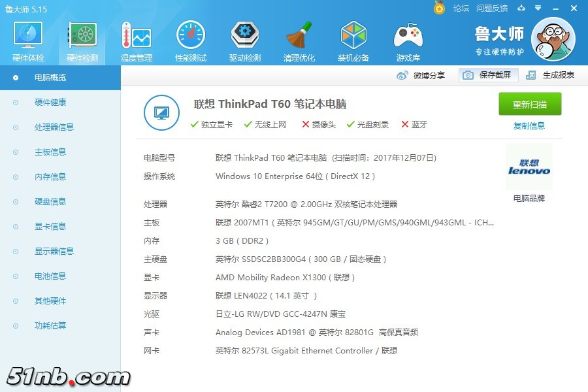Viewport: 588px width, 392px height.
Task: Open the 装机必备 software box icon
Action: [x=353, y=41]
